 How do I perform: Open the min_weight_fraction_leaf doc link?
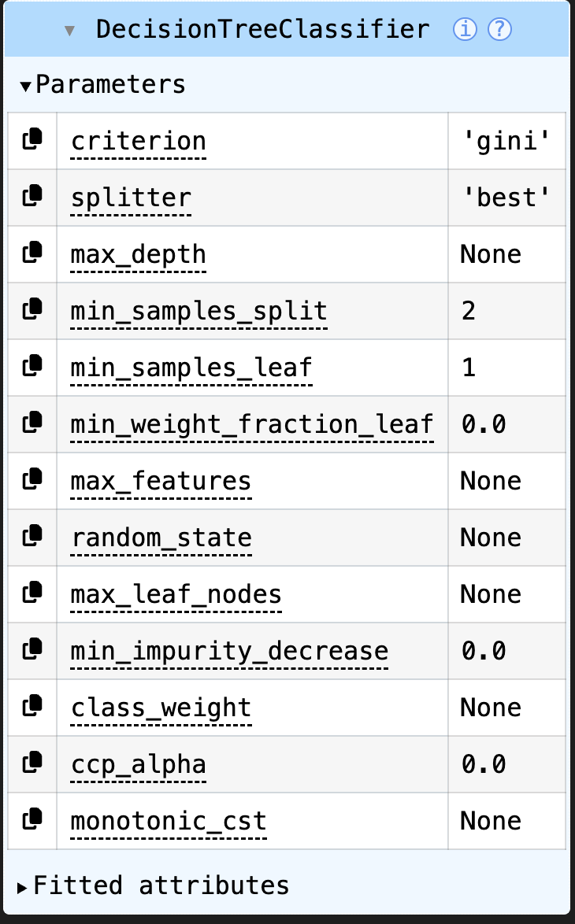(252, 425)
